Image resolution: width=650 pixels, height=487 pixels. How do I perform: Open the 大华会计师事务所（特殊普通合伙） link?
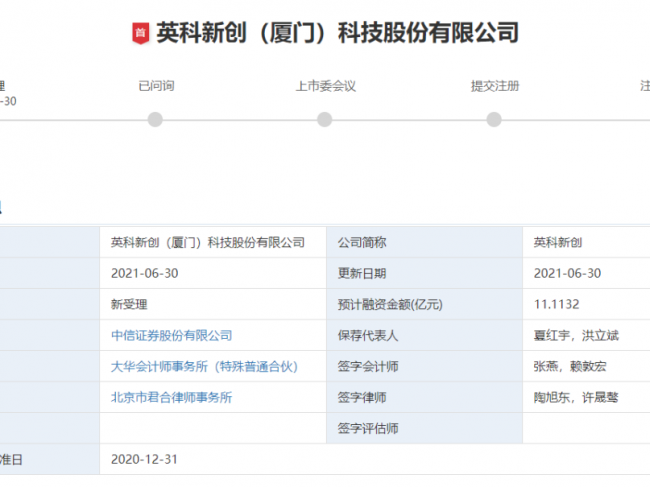point(204,366)
